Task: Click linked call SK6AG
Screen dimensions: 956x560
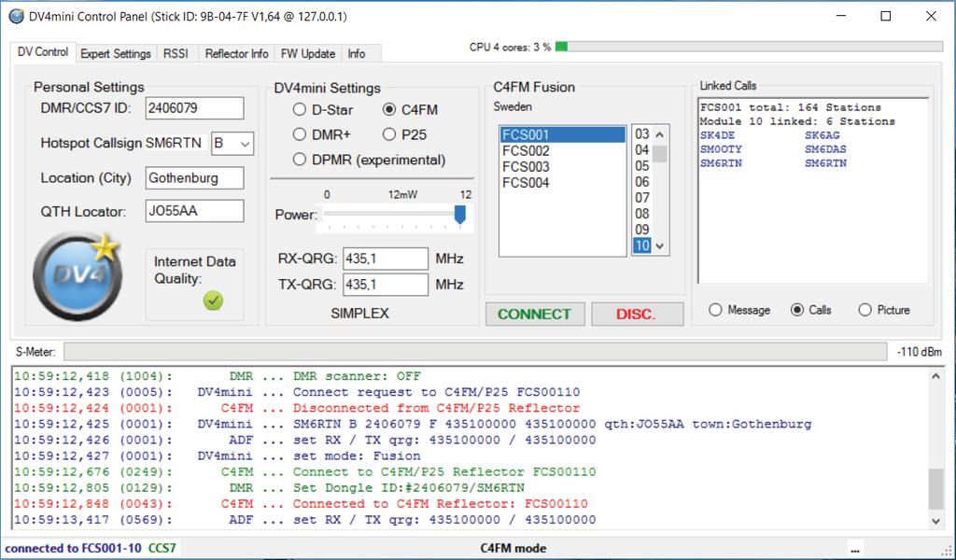Action: pos(822,135)
